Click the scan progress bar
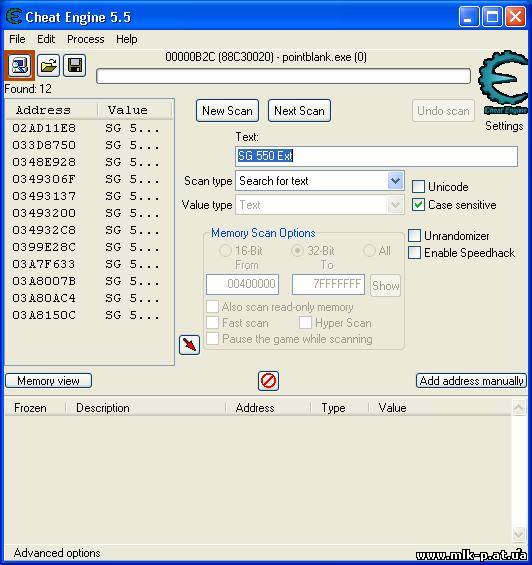This screenshot has height=565, width=532. [x=283, y=76]
